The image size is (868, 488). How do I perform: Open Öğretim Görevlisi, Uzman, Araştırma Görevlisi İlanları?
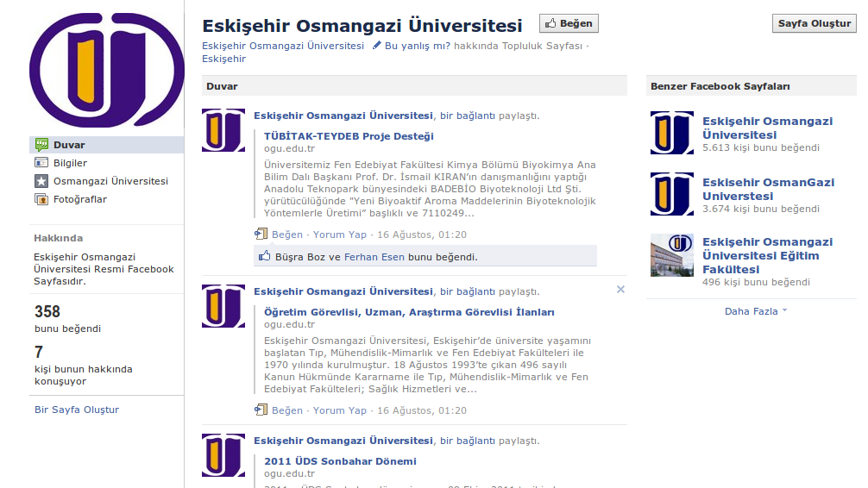tap(409, 312)
